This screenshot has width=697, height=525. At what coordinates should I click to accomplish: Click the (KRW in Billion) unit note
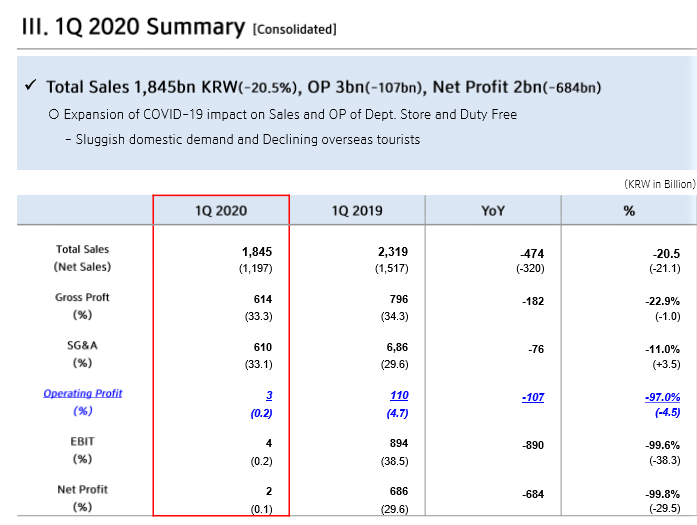658,184
